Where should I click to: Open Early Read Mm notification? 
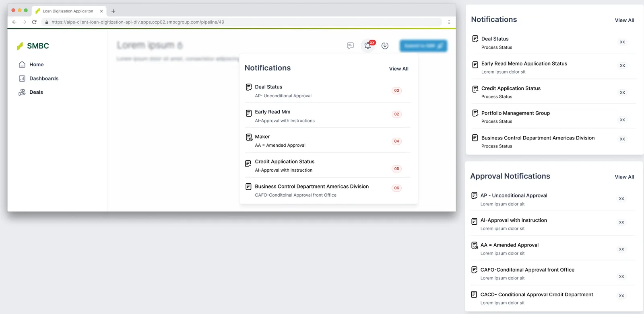(x=328, y=116)
